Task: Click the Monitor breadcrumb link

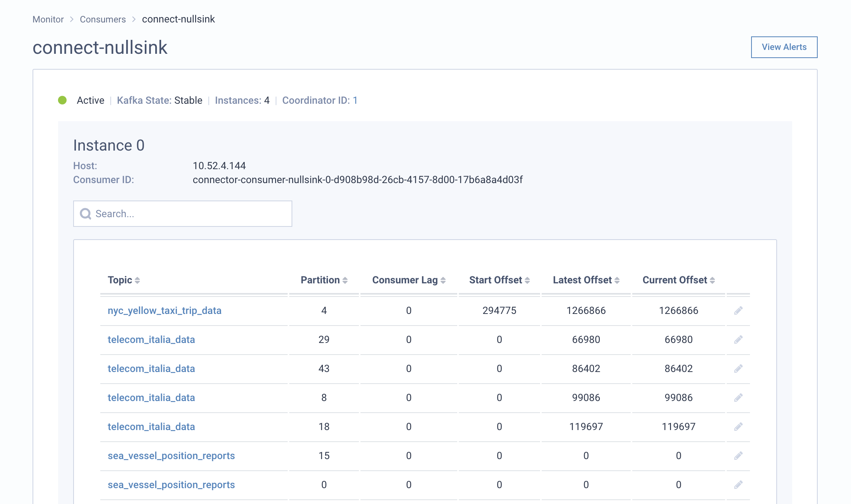Action: (48, 19)
